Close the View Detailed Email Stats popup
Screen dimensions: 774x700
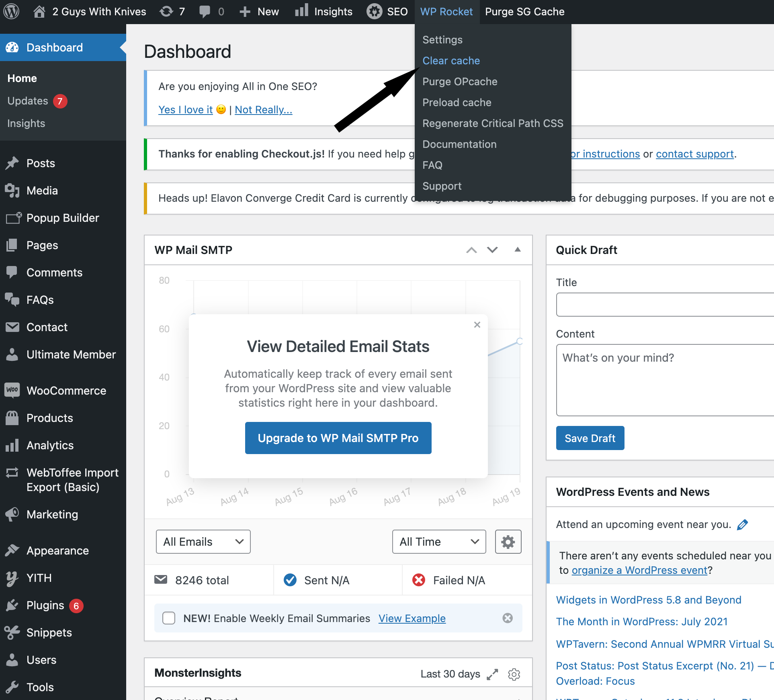477,325
